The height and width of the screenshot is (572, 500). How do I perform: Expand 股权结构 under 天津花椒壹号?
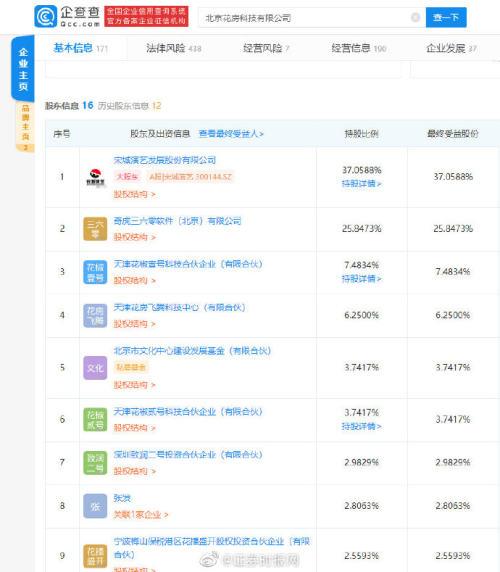coord(134,281)
